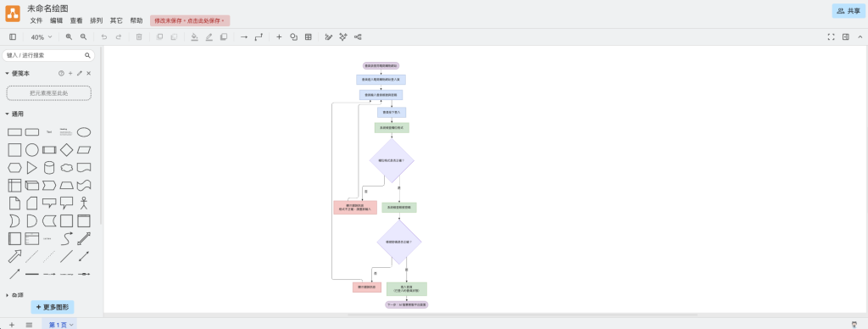The width and height of the screenshot is (868, 329).
Task: Select the actor stick figure shape
Action: [x=84, y=203]
